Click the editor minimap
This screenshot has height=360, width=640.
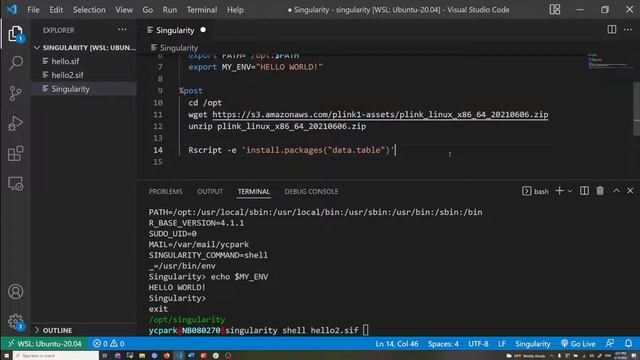(608, 62)
